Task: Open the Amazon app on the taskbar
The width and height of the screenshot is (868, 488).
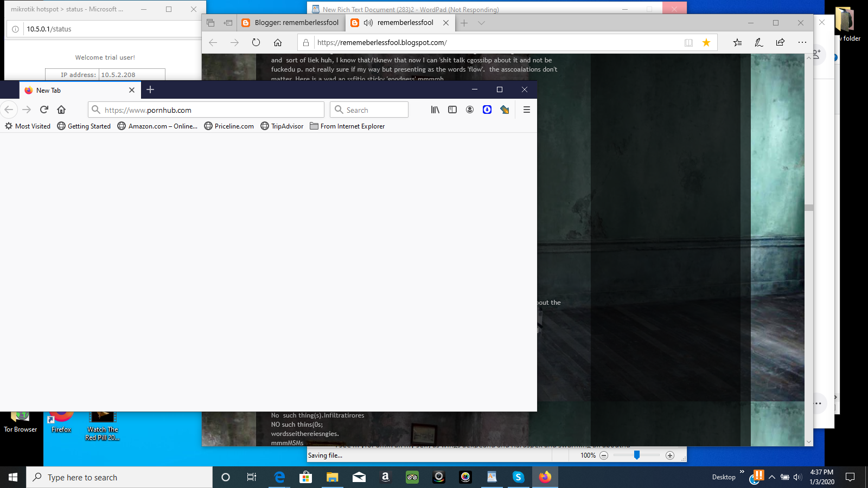Action: click(386, 477)
